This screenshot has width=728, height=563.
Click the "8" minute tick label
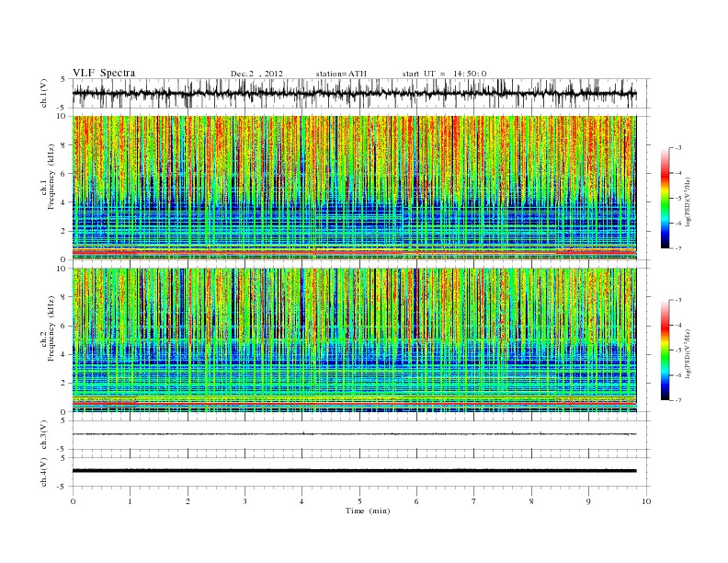(531, 501)
